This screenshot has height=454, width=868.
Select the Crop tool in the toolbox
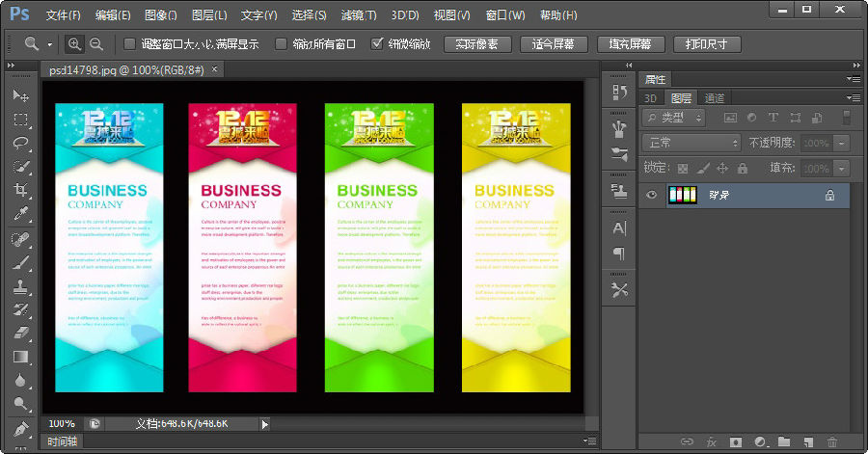pos(20,190)
